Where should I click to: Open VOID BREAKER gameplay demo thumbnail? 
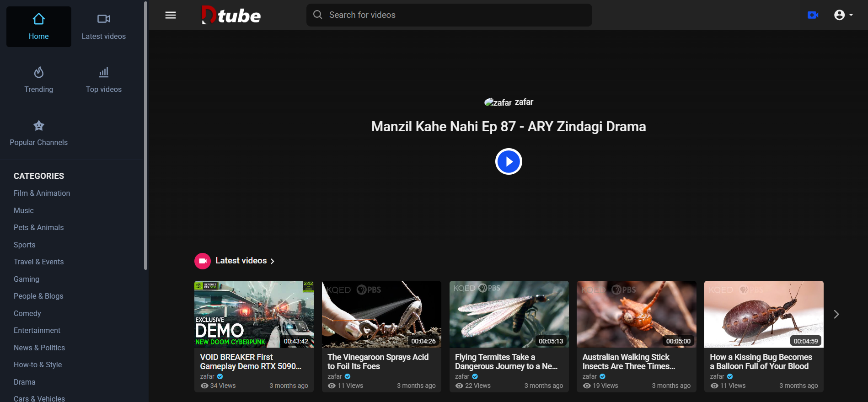[x=254, y=314]
